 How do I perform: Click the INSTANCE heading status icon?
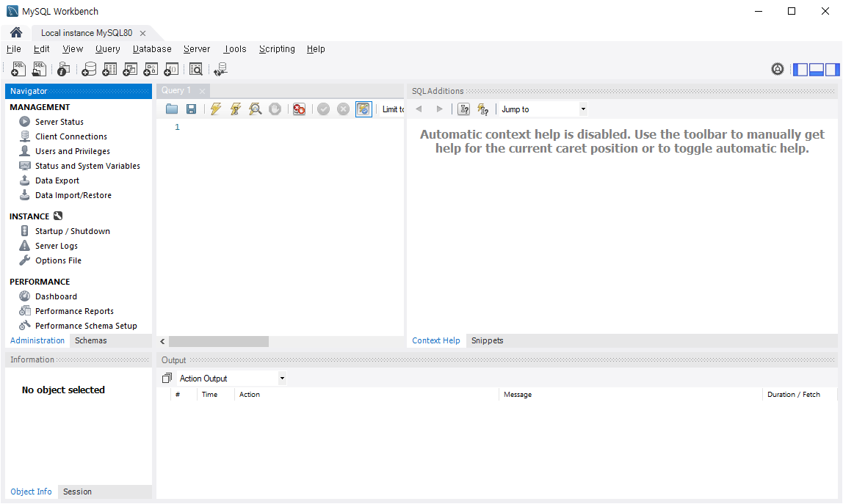click(58, 216)
